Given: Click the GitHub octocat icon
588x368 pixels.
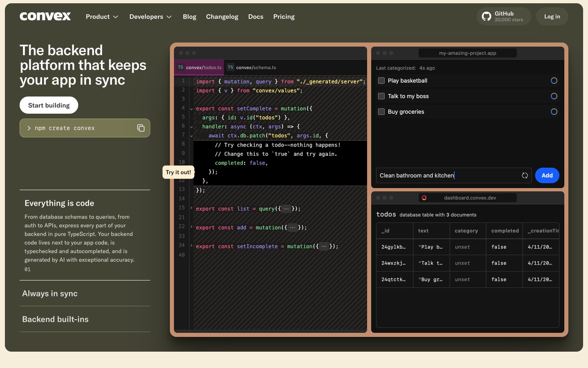Looking at the screenshot, I should click(486, 16).
